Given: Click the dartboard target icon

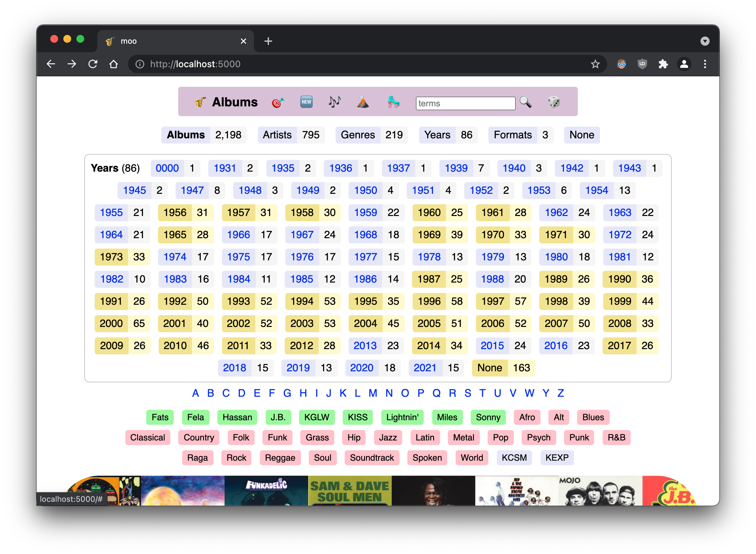Looking at the screenshot, I should click(277, 102).
